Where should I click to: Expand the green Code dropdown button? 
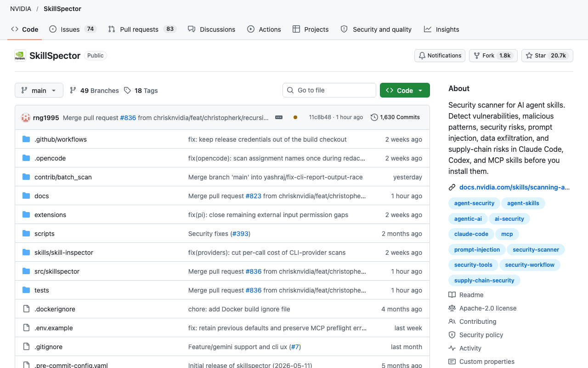[405, 90]
